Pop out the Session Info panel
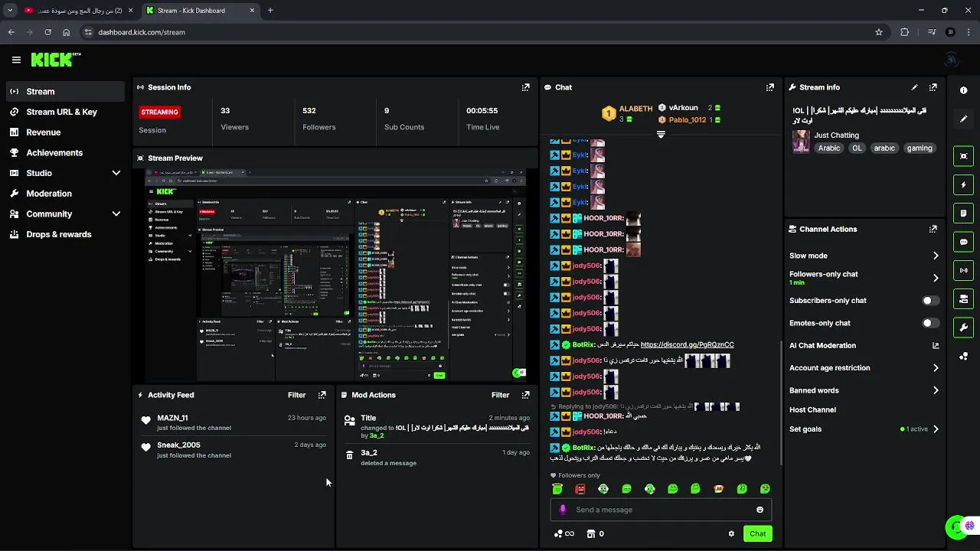Image resolution: width=980 pixels, height=551 pixels. pyautogui.click(x=525, y=87)
